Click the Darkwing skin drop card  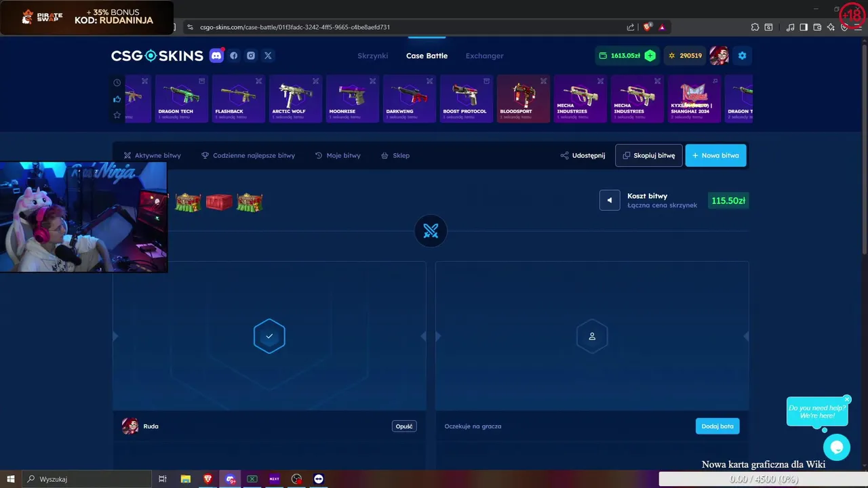pyautogui.click(x=409, y=98)
